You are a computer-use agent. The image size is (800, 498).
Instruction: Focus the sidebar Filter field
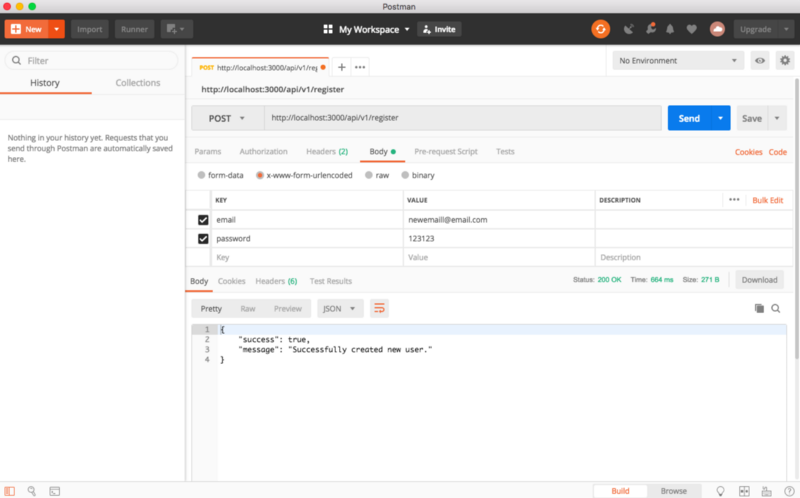point(92,61)
